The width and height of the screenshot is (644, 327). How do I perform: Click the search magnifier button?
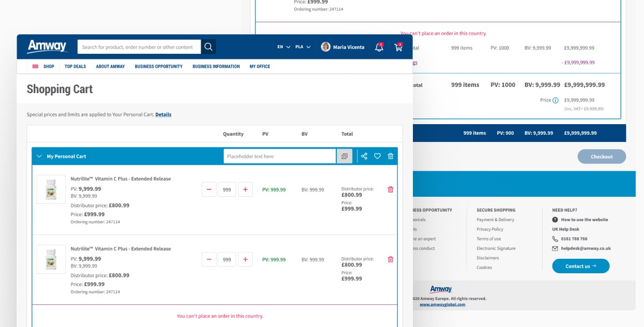[208, 47]
